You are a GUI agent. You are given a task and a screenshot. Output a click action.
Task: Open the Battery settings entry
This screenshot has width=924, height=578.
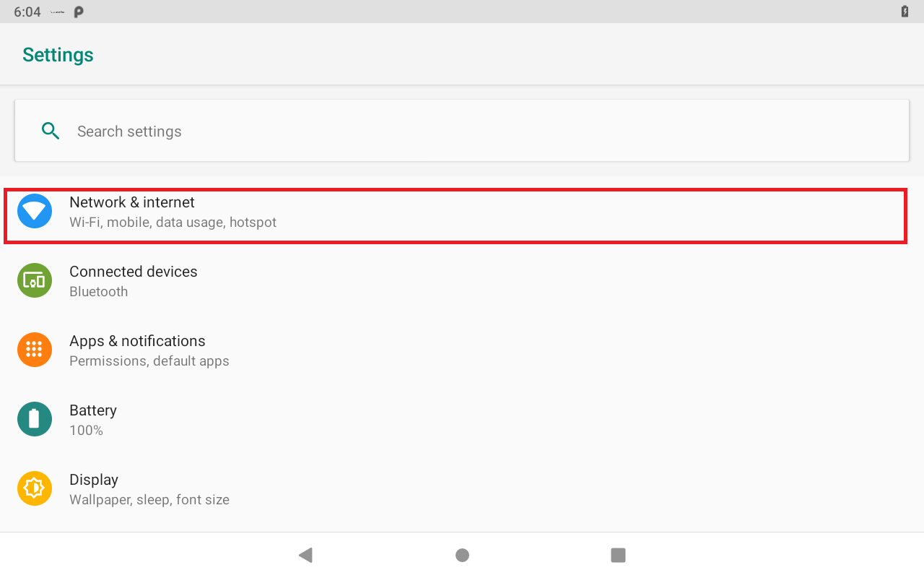pyautogui.click(x=462, y=419)
